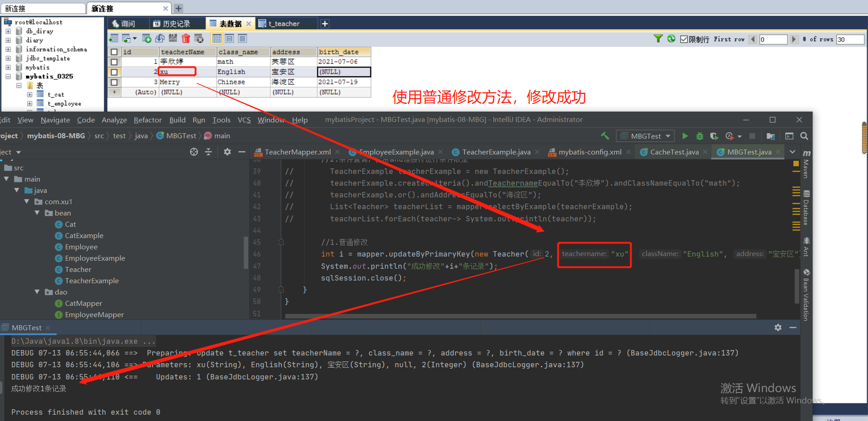The width and height of the screenshot is (868, 421).
Task: Click the editor horizontal scrollbar
Action: click(520, 316)
